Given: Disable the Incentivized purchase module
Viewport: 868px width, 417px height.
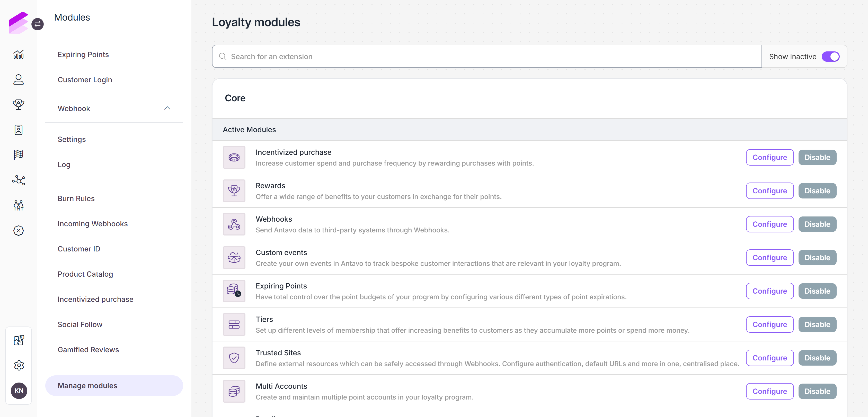Looking at the screenshot, I should tap(817, 157).
